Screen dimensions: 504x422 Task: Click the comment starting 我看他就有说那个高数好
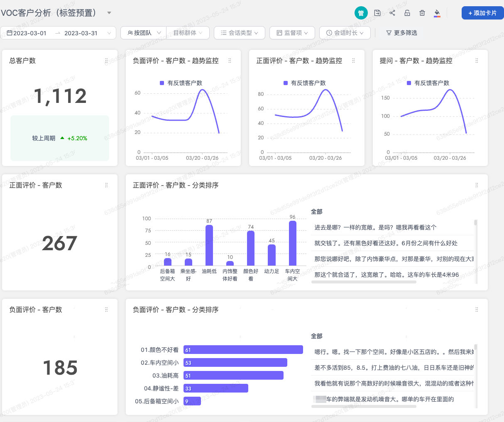click(x=392, y=383)
